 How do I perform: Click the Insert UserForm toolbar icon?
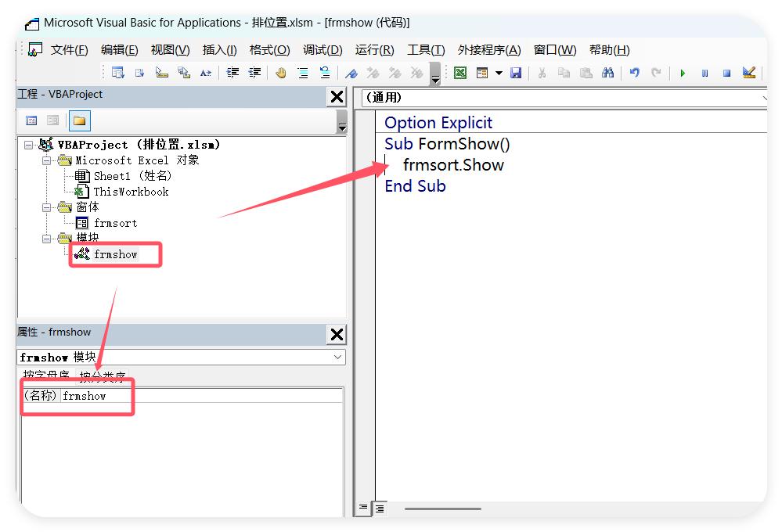tap(481, 73)
